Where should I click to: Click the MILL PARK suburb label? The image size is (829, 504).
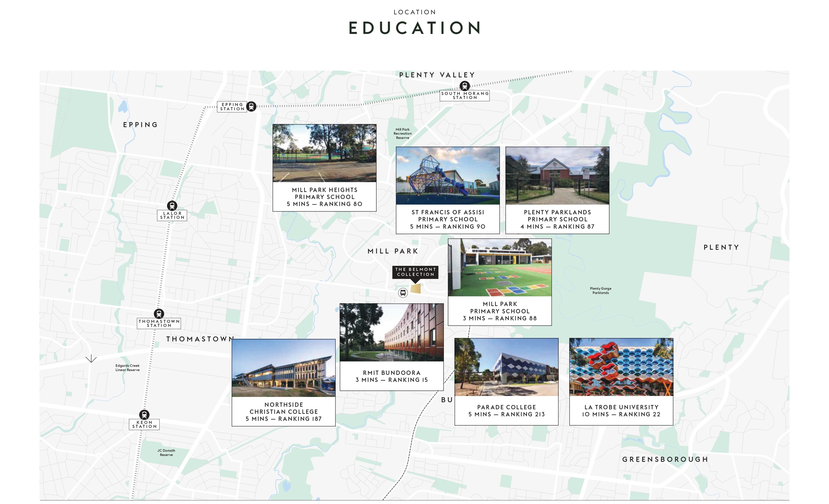[x=393, y=251]
